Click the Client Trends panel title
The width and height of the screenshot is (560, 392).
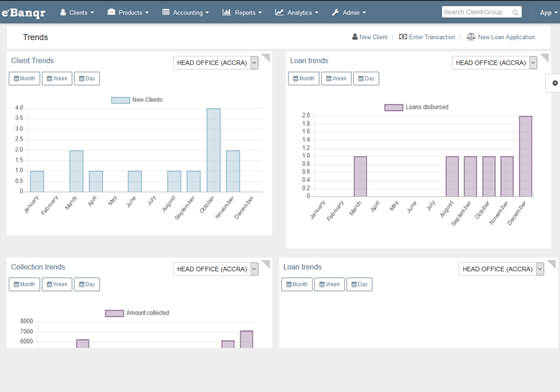coord(32,61)
